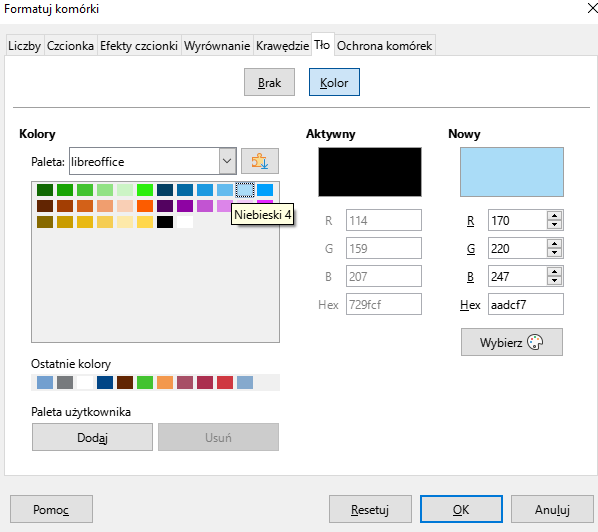Decrease the G value with down arrow

point(555,252)
